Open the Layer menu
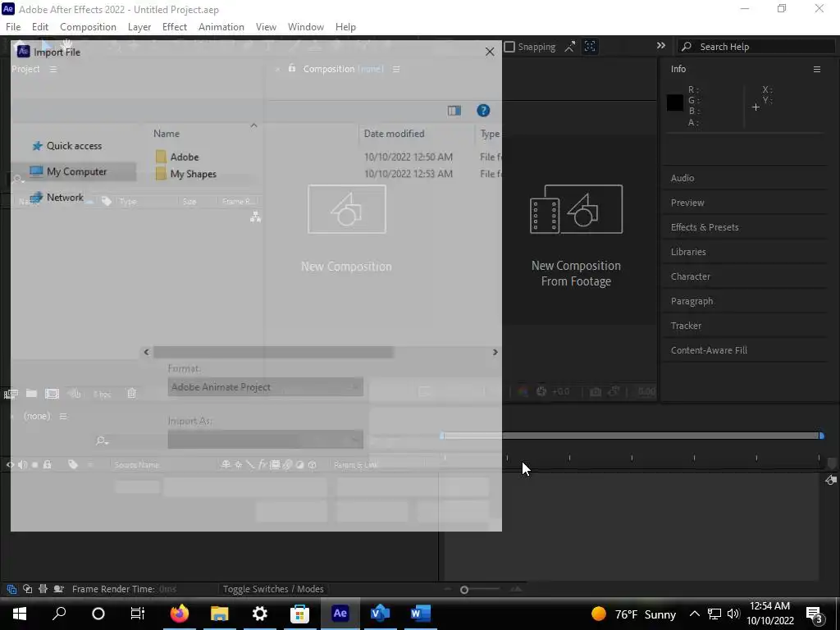This screenshot has width=840, height=630. coord(139,27)
